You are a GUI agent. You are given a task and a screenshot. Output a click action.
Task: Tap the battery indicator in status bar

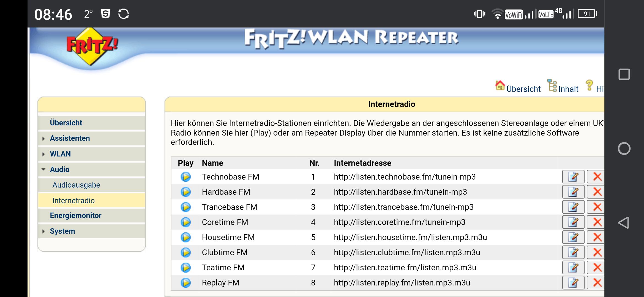coord(587,14)
